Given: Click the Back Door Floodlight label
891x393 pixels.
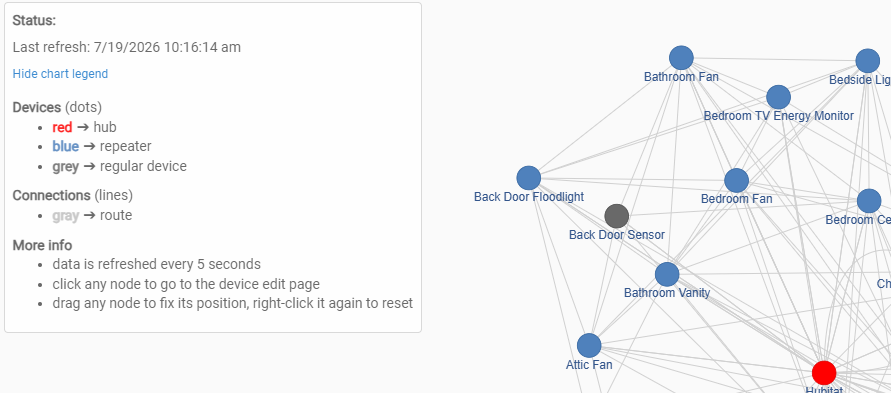Looking at the screenshot, I should click(529, 197).
